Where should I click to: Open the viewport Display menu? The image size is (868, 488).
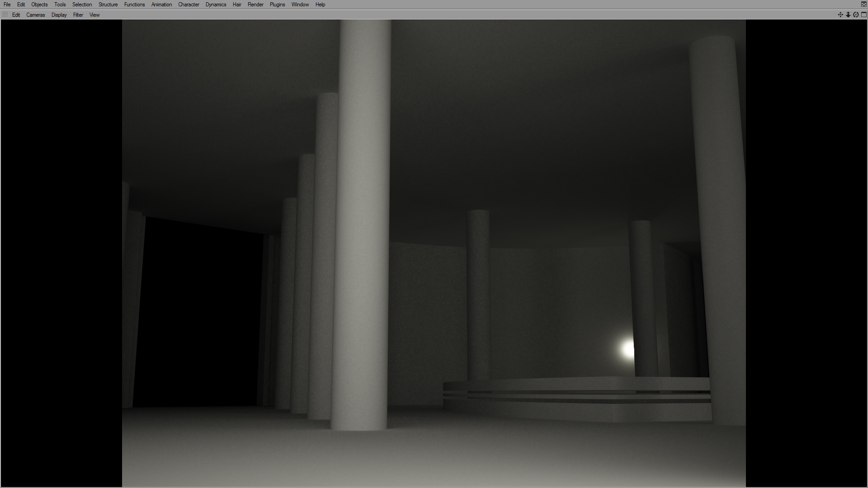[59, 15]
